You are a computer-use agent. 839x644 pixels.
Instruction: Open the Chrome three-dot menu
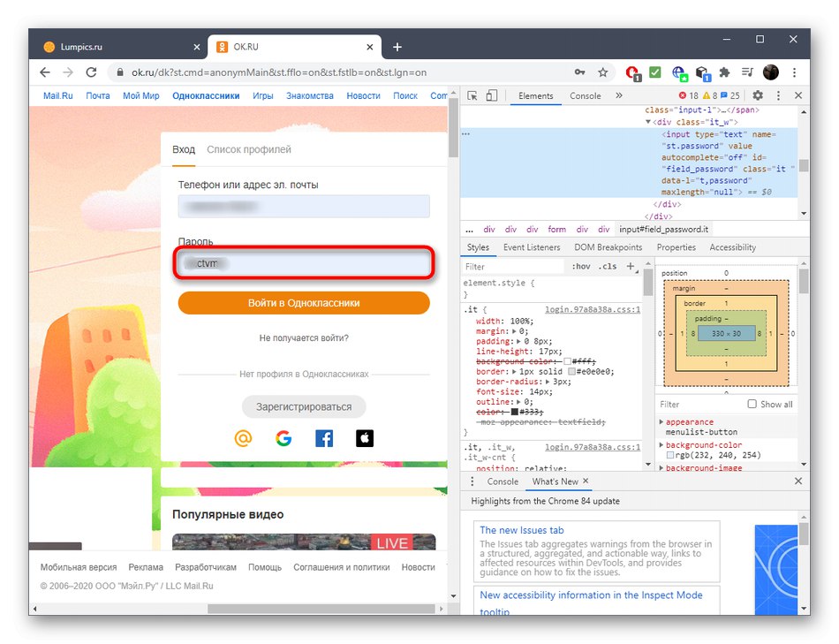point(795,72)
